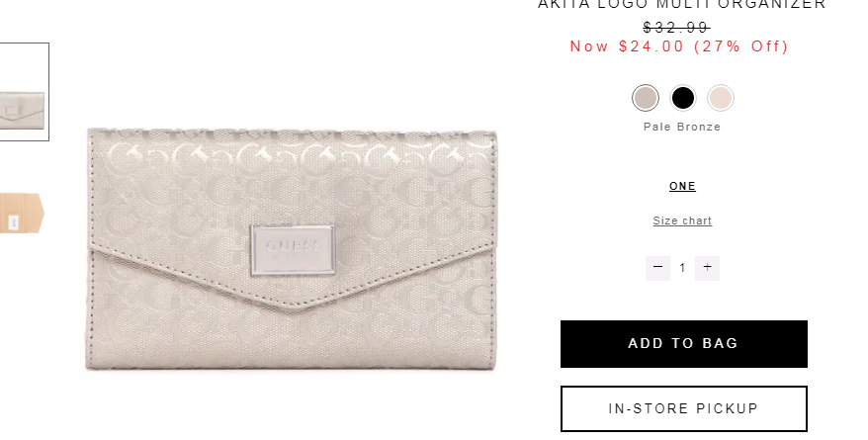
Task: Click the crossed-out $32.99 price
Action: tap(676, 27)
